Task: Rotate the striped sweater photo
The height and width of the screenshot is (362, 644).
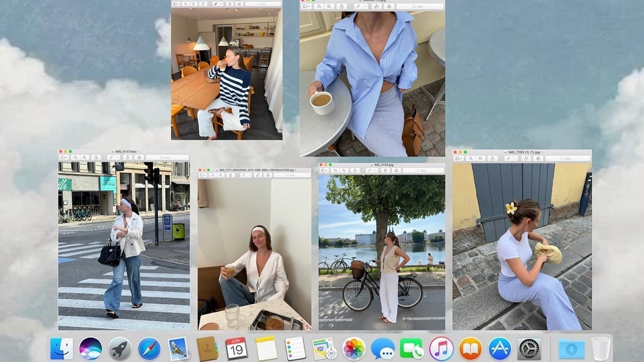Action: pyautogui.click(x=229, y=3)
